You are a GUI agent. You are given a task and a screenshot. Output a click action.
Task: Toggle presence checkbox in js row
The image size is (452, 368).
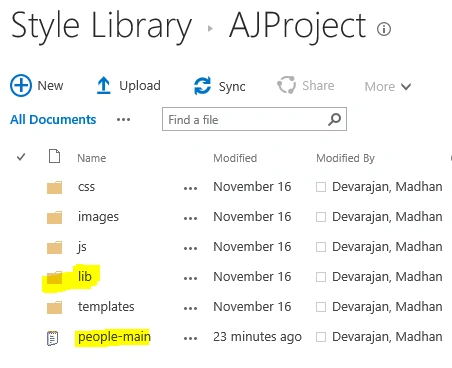321,247
